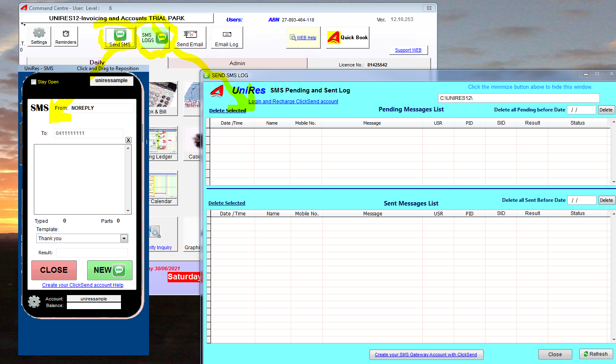The width and height of the screenshot is (616, 364).
Task: Click the From NOREPLY field
Action: 102,108
